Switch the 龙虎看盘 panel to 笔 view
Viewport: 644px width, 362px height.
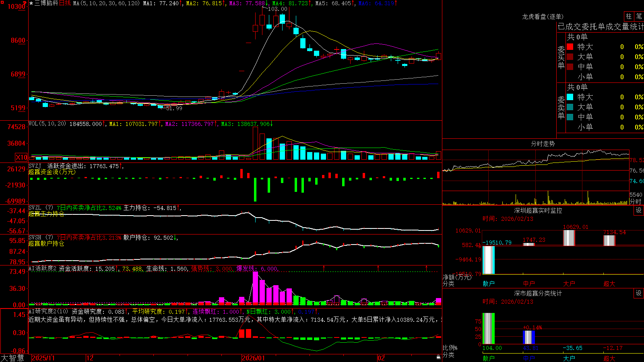[x=639, y=16]
